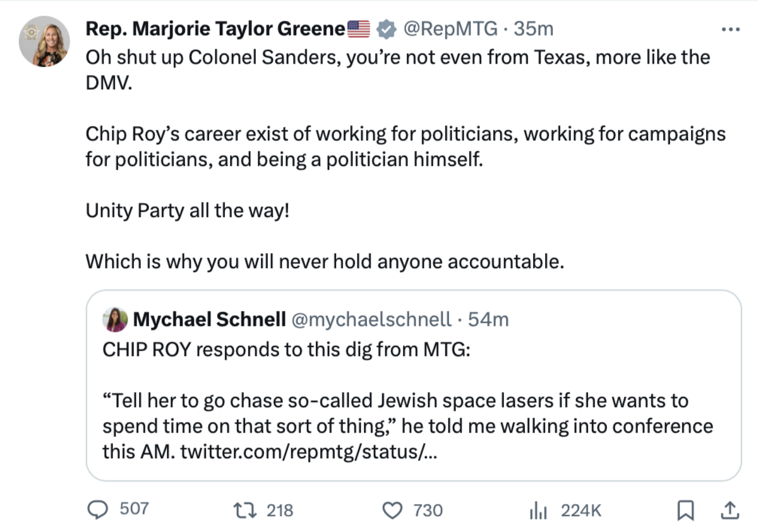Click Rep. Marjorie Taylor Greene's display name
This screenshot has height=532, width=758.
(x=215, y=28)
